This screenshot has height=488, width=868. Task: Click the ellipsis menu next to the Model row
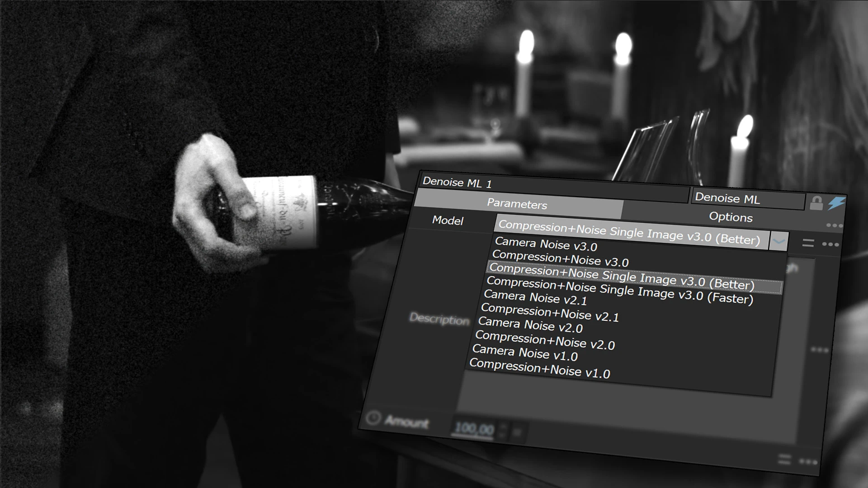pyautogui.click(x=830, y=244)
